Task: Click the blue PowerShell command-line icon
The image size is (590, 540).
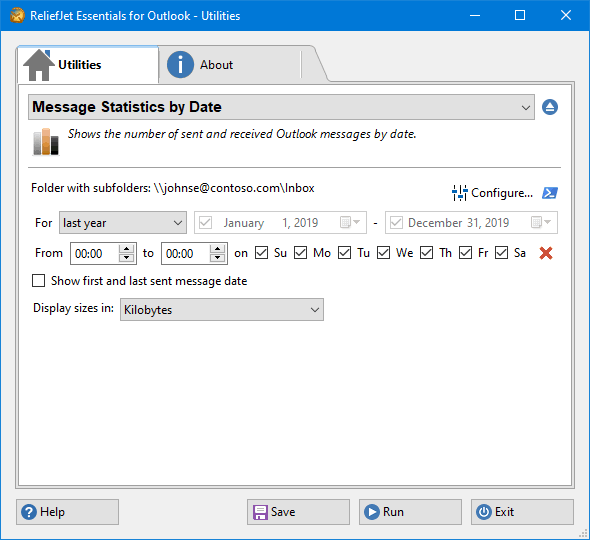Action: click(550, 193)
